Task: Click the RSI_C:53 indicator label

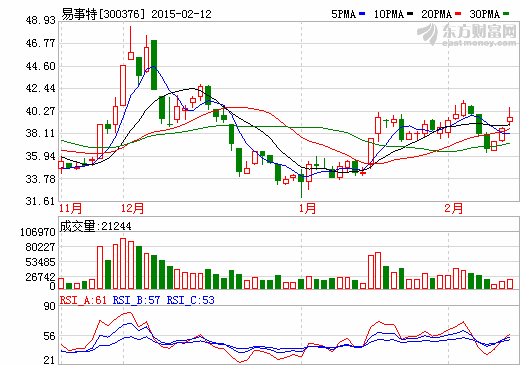Action: click(190, 300)
